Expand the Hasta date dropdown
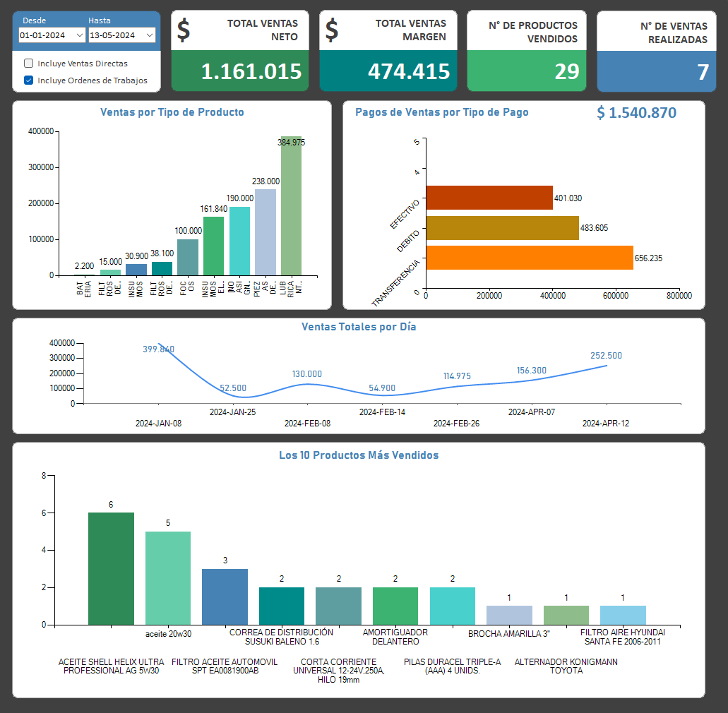Viewport: 728px width, 713px height. tap(150, 35)
